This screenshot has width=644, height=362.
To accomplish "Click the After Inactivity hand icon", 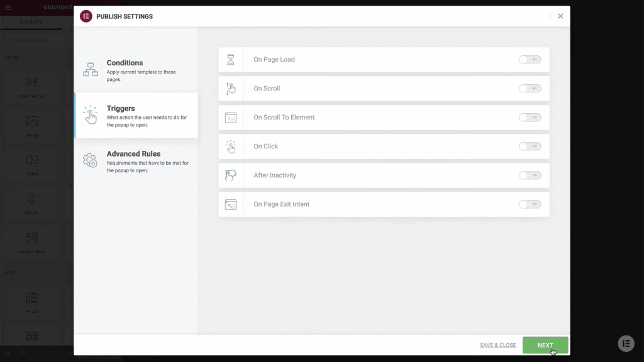I will (231, 175).
